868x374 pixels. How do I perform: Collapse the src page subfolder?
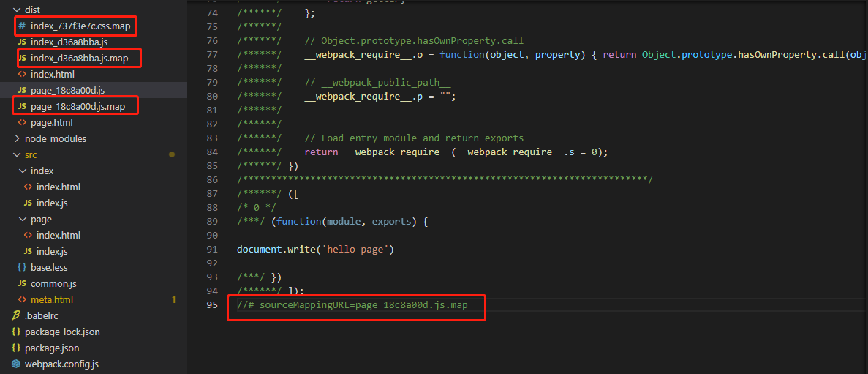pyautogui.click(x=22, y=219)
